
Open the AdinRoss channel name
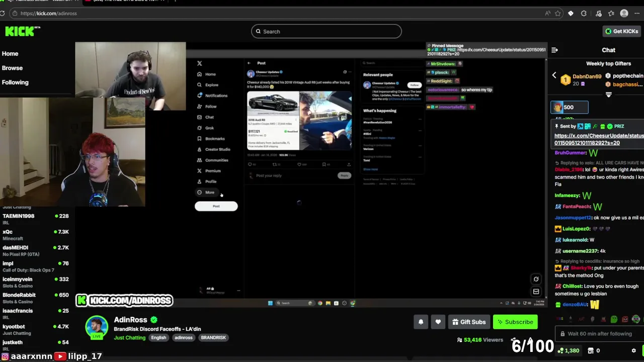pos(130,320)
